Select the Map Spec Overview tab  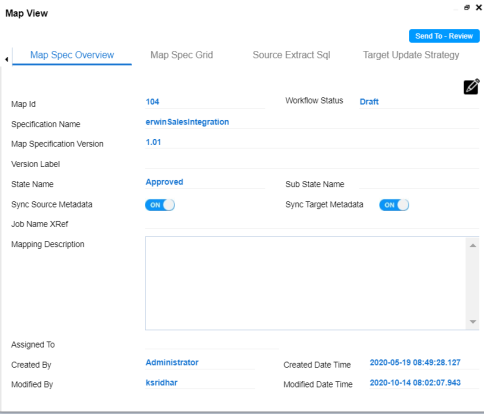tap(72, 55)
